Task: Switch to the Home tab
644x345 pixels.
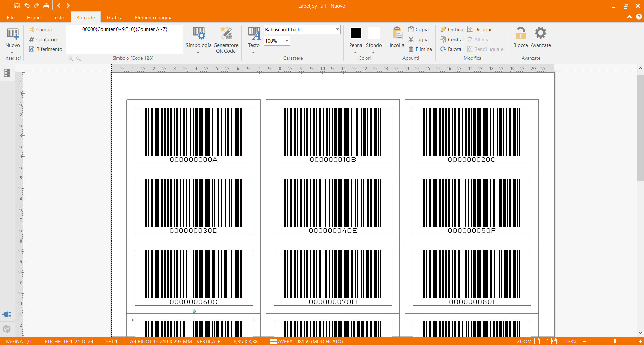Action: point(34,17)
